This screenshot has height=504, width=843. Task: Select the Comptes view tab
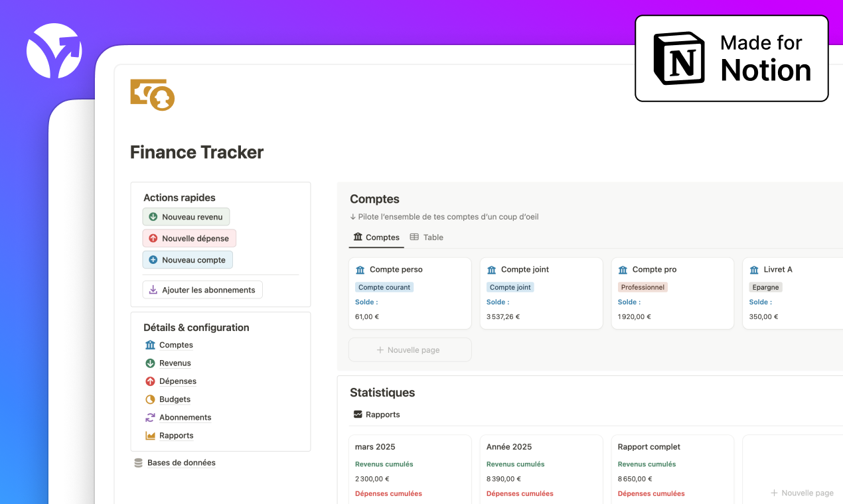pyautogui.click(x=376, y=237)
